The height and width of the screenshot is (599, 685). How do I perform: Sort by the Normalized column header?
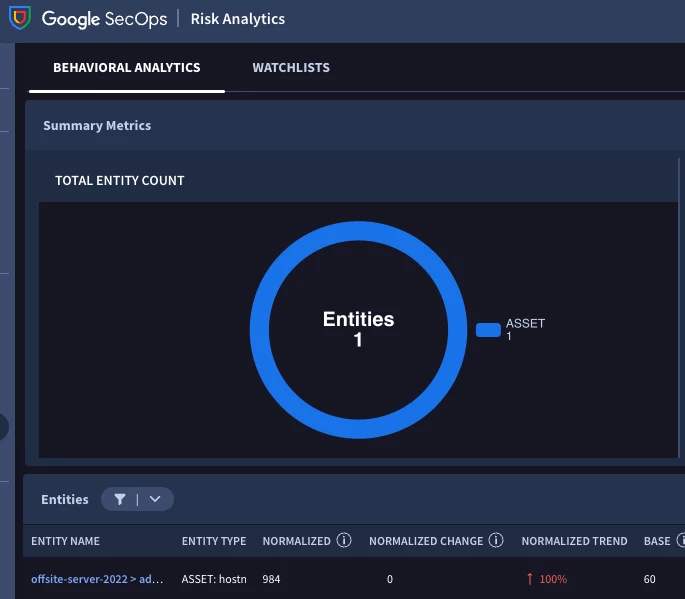point(297,541)
